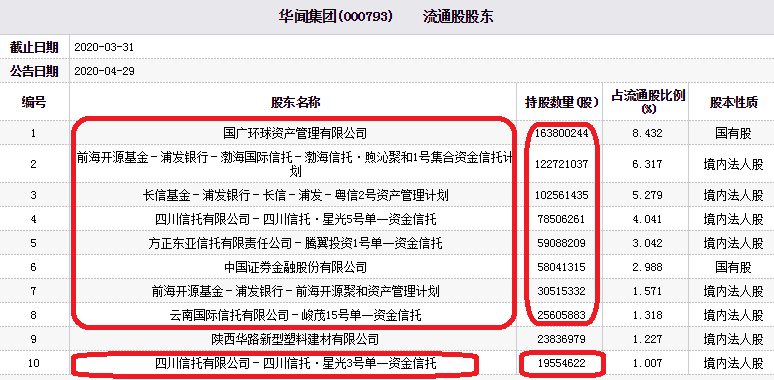The width and height of the screenshot is (774, 380).
Task: Click row number 10
Action: pyautogui.click(x=34, y=364)
